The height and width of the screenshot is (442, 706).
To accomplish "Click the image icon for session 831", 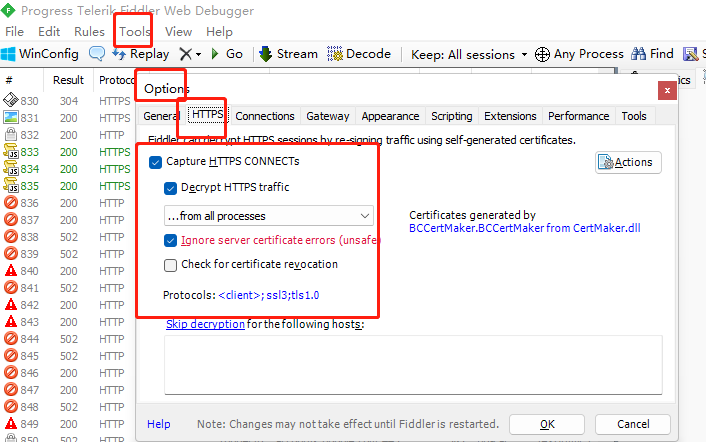I will click(x=11, y=117).
